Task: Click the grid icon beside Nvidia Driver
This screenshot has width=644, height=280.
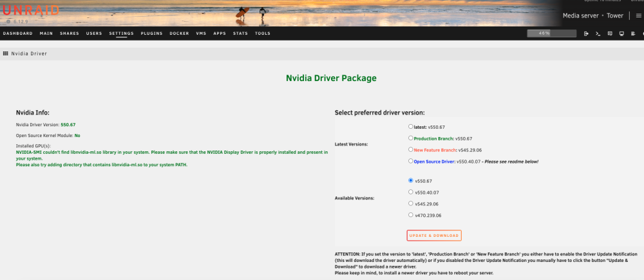Action: (6, 54)
